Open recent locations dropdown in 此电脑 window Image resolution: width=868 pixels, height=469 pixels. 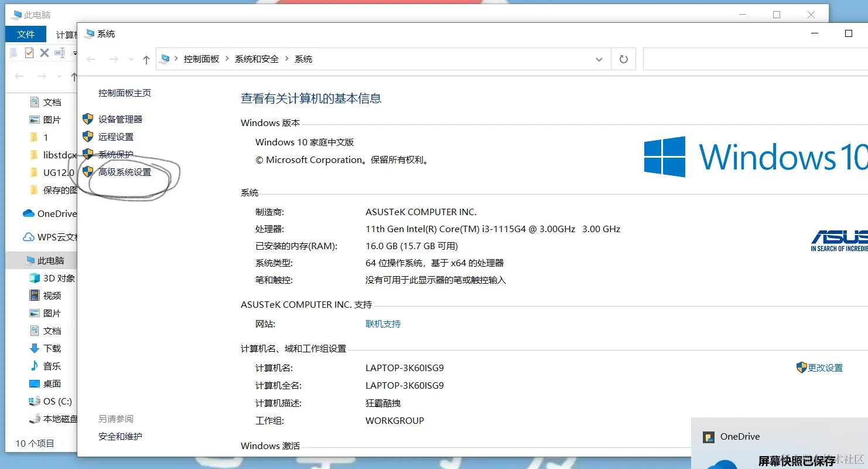click(59, 77)
